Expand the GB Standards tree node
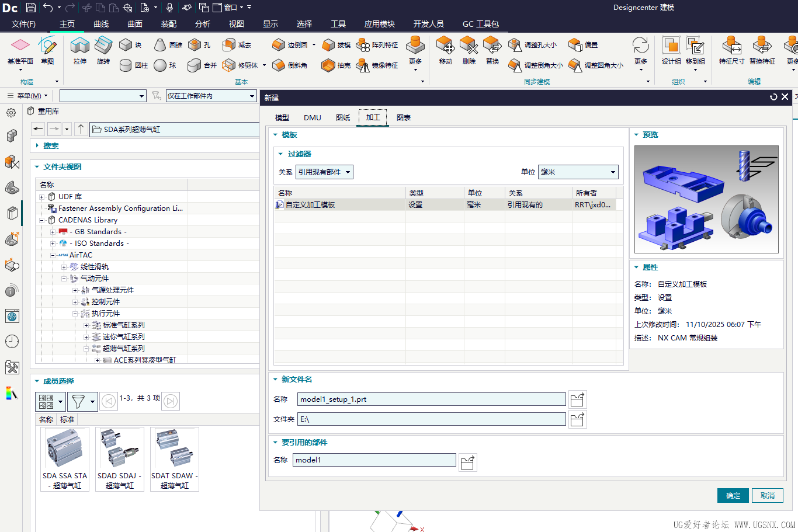Image resolution: width=798 pixels, height=532 pixels. pos(53,232)
